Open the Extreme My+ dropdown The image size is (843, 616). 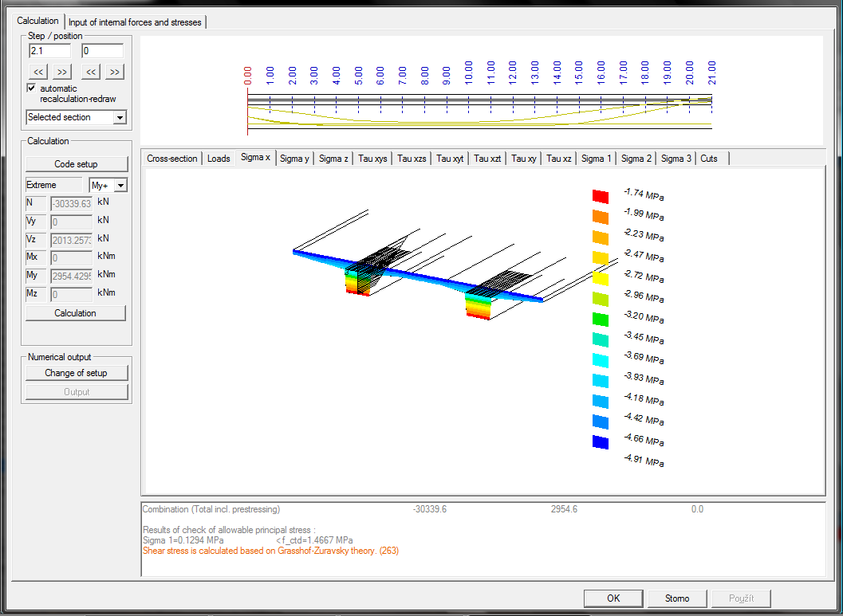click(108, 186)
